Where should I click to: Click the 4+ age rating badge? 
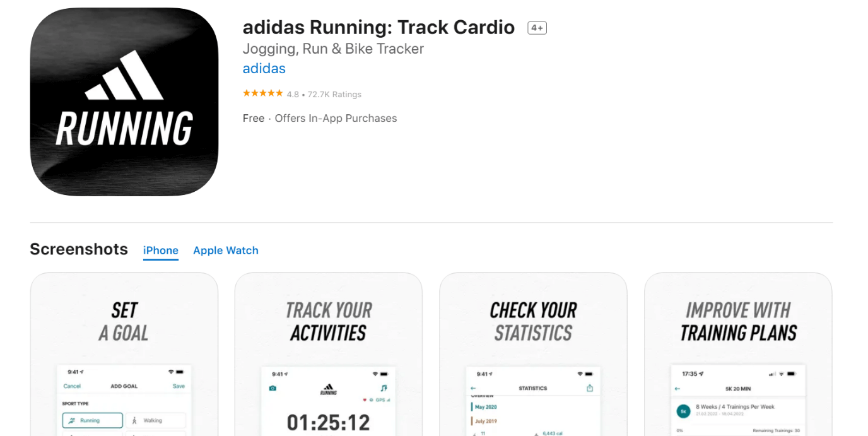(x=537, y=28)
